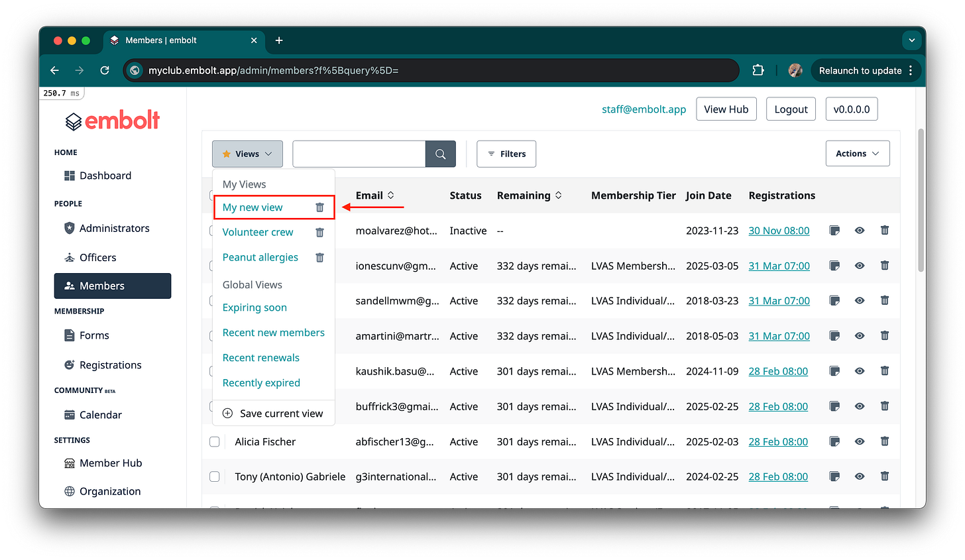Open the 30 Nov 08:00 registration link
The image size is (965, 560).
coord(779,231)
